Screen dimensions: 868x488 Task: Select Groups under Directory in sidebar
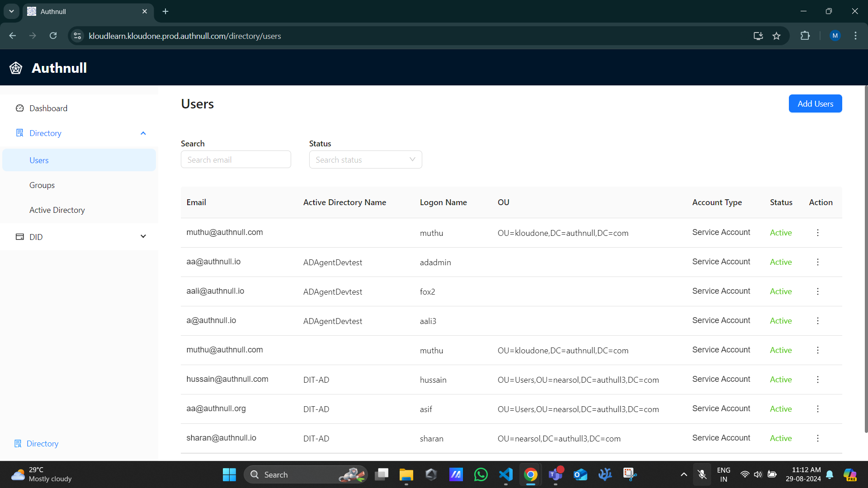click(x=42, y=185)
